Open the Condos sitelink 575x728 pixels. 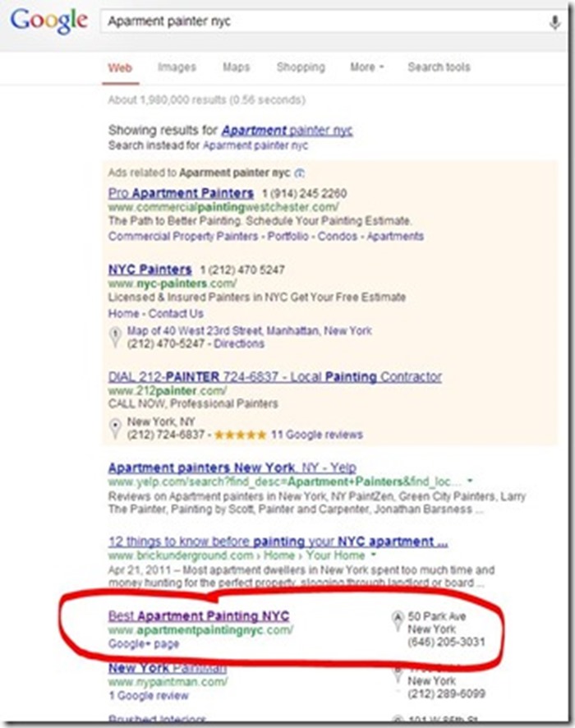coord(338,237)
